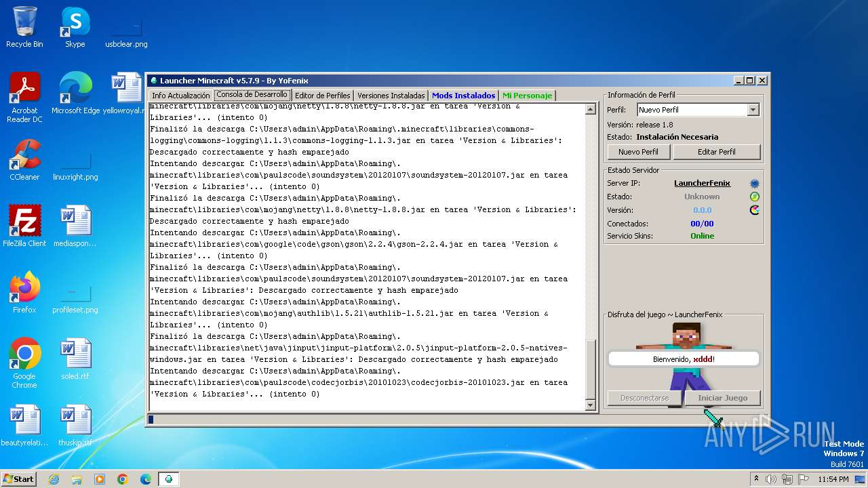The image size is (868, 488).
Task: Open Microsoft Edge desktop shortcut
Action: point(75,94)
